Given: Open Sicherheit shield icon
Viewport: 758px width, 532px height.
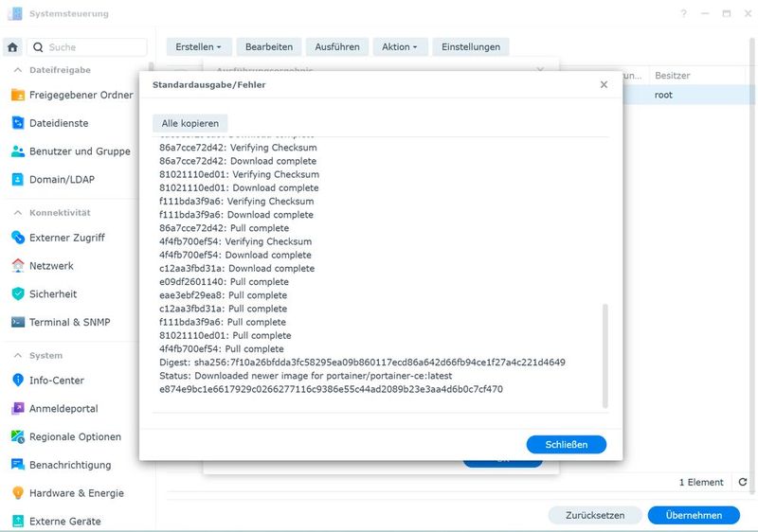Looking at the screenshot, I should pos(18,294).
